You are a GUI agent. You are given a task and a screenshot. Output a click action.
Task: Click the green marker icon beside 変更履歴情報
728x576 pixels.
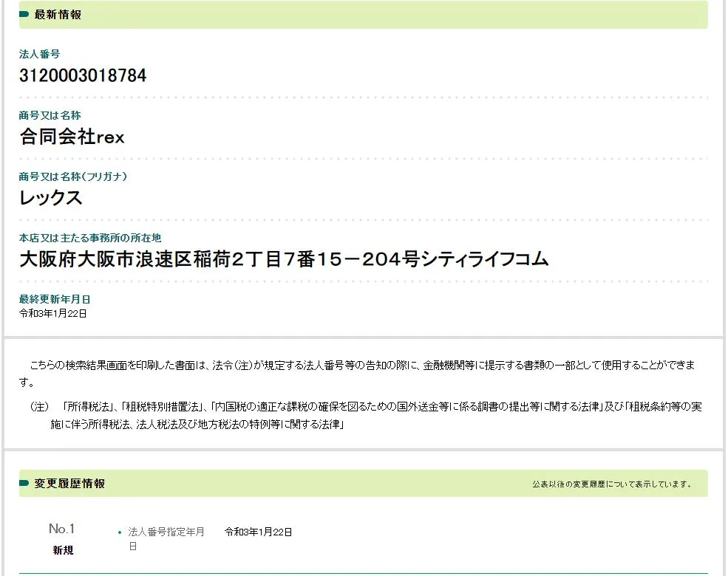click(x=24, y=484)
